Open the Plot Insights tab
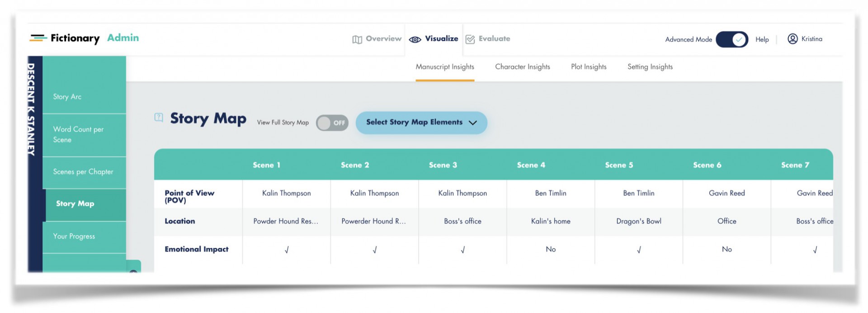The height and width of the screenshot is (313, 868). 589,67
